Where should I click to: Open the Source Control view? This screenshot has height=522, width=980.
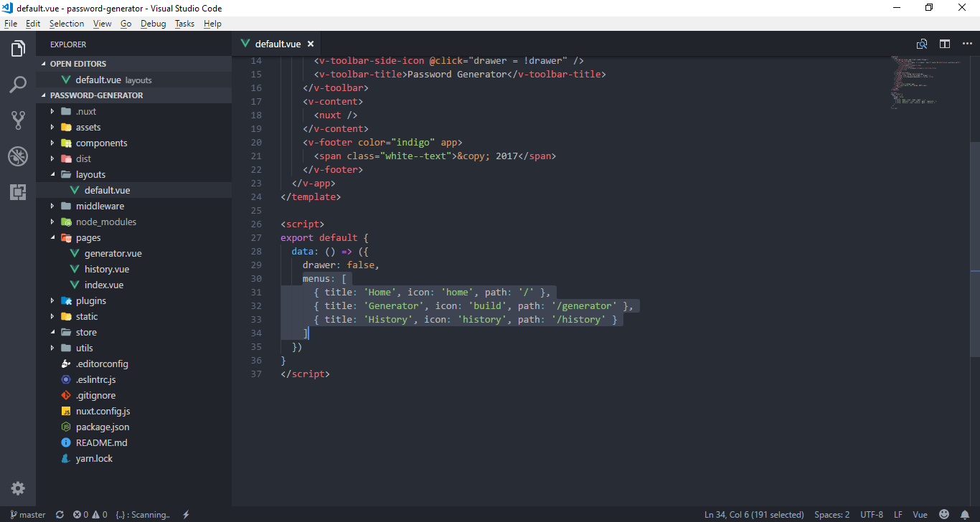pyautogui.click(x=18, y=120)
